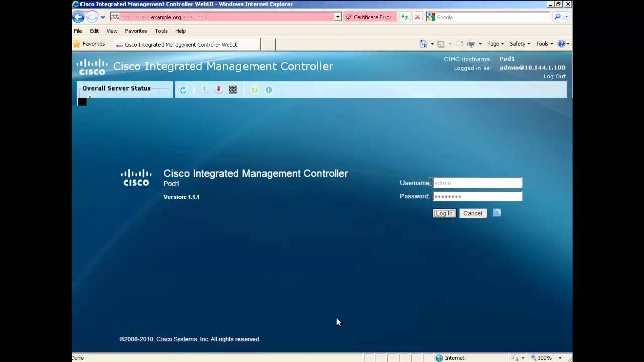Click the Done status bar text

coord(78,358)
